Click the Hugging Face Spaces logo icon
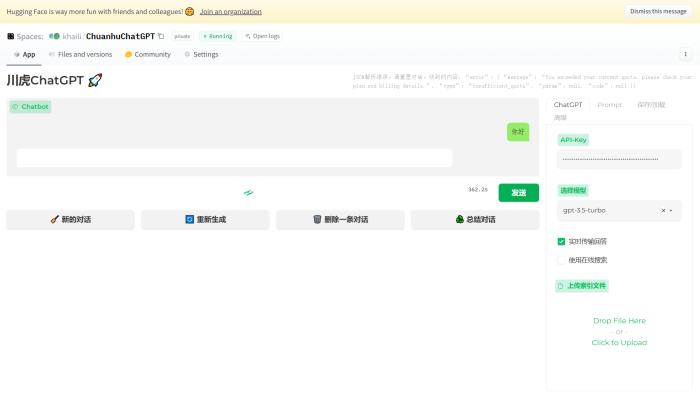 pyautogui.click(x=11, y=36)
